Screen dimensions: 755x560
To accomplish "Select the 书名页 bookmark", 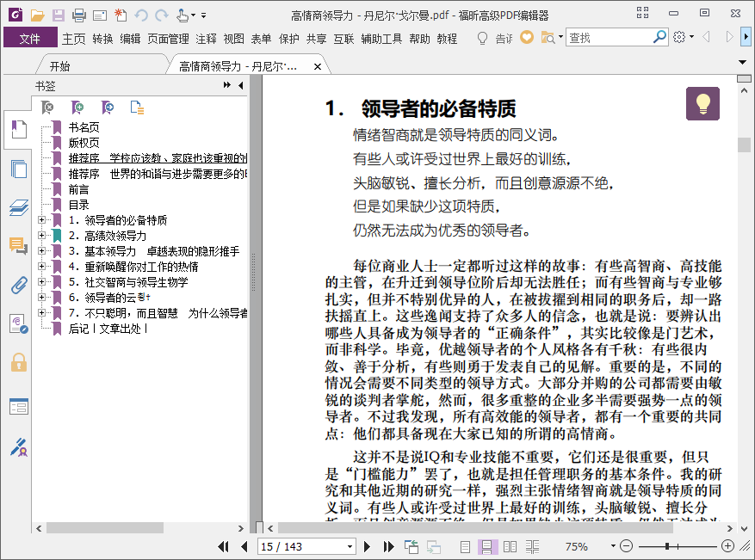I will click(x=84, y=127).
